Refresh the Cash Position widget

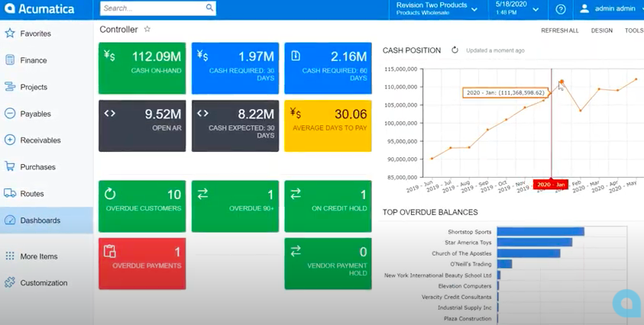[x=455, y=50]
